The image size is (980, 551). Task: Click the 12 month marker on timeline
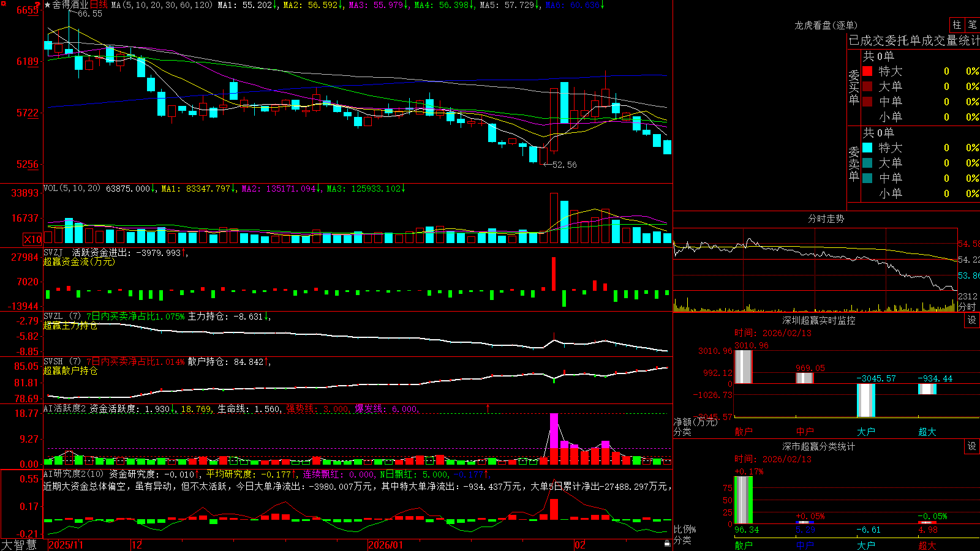pyautogui.click(x=137, y=545)
